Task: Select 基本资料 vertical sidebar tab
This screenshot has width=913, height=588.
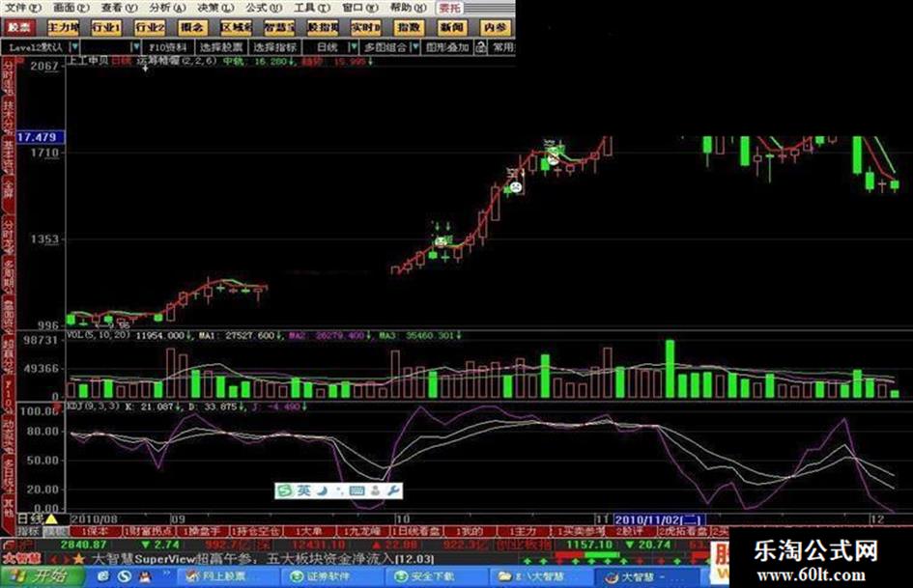Action: tap(8, 157)
